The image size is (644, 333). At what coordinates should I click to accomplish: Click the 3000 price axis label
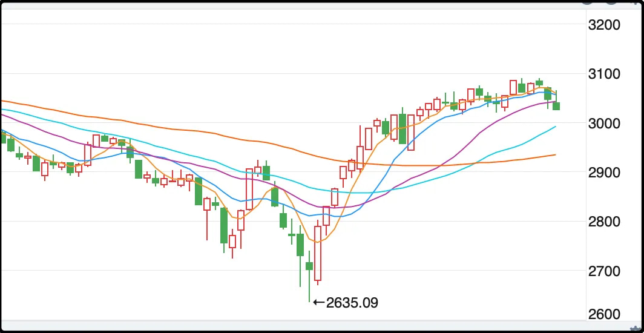click(609, 123)
